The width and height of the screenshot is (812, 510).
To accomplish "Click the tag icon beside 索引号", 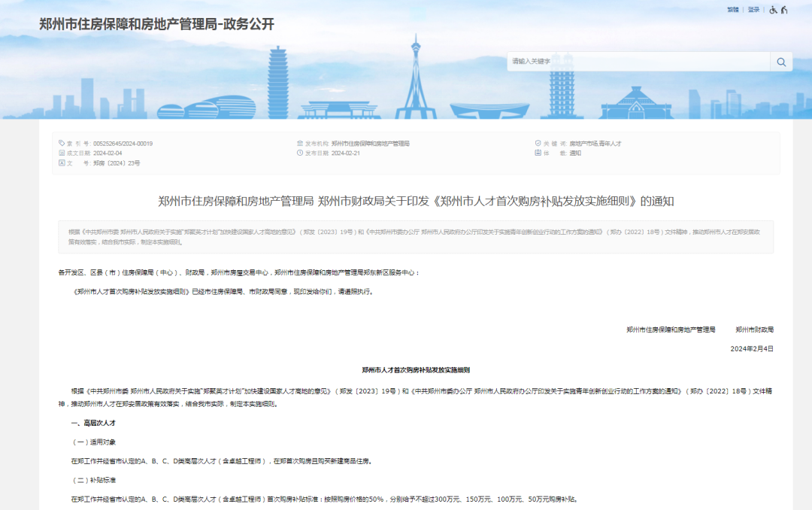I will coord(62,143).
